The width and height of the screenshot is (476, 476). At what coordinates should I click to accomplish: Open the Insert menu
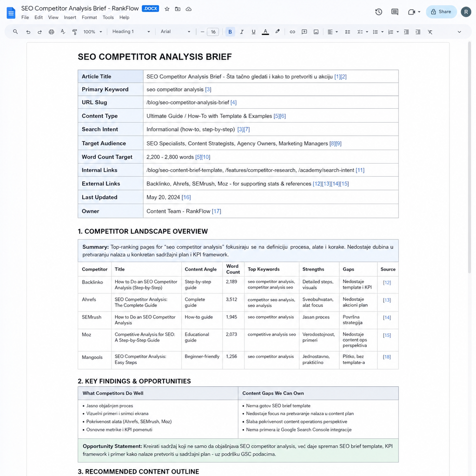(x=70, y=17)
